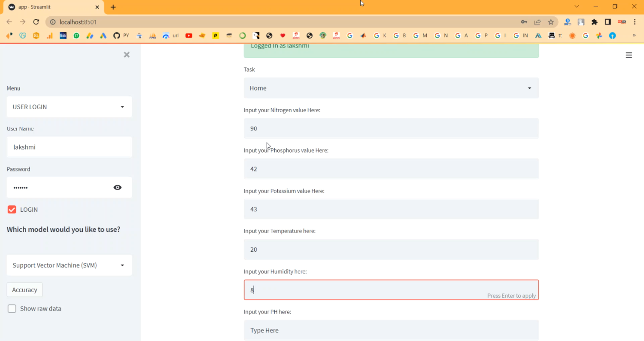Viewport: 644px width, 341px height.
Task: Open the GitHub PY bookmark
Action: [x=121, y=36]
